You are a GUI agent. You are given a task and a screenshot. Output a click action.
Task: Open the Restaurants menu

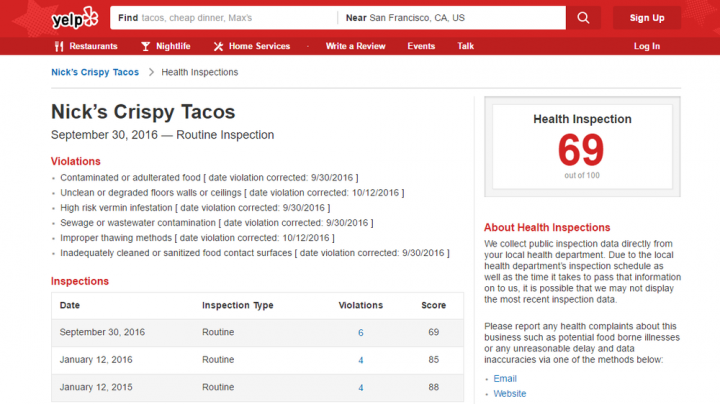coord(86,46)
